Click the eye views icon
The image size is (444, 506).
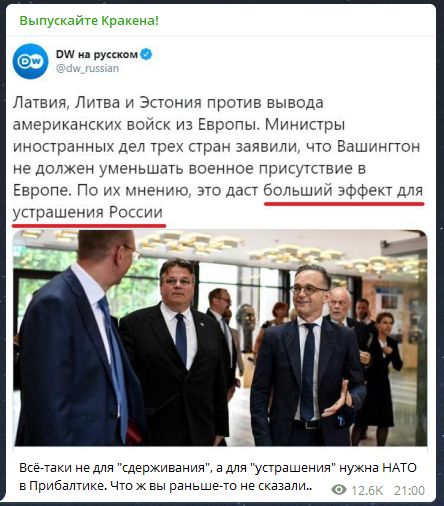pyautogui.click(x=339, y=490)
